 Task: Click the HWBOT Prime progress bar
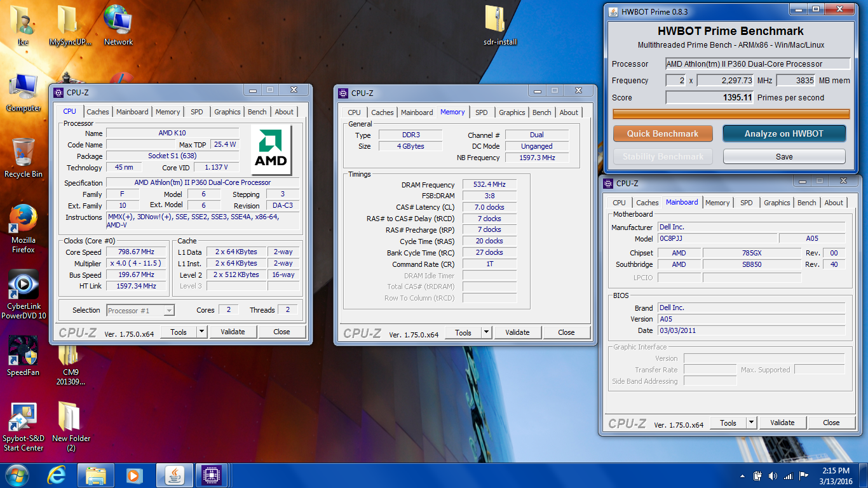pyautogui.click(x=731, y=114)
